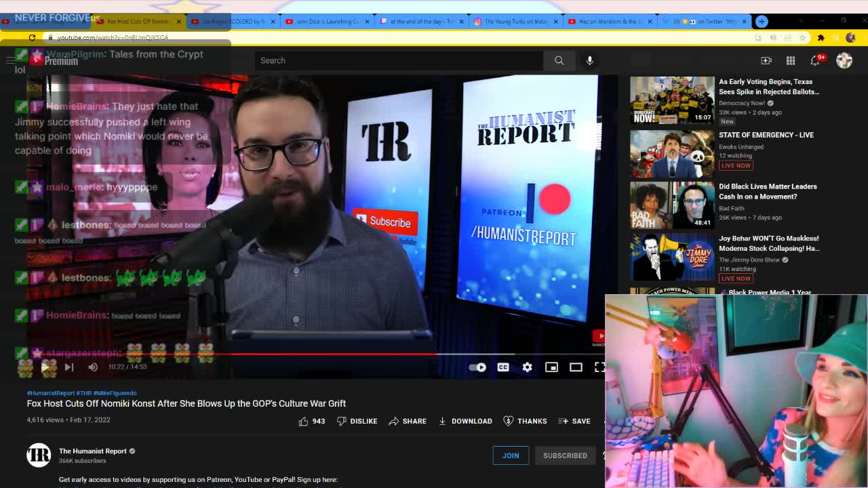Screen dimensions: 868x488
Task: Close the 'Fox Host Cuts Off' tab
Action: click(179, 22)
